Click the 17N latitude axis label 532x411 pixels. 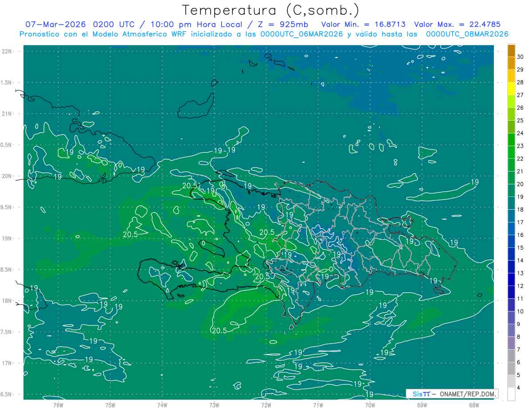[7, 364]
